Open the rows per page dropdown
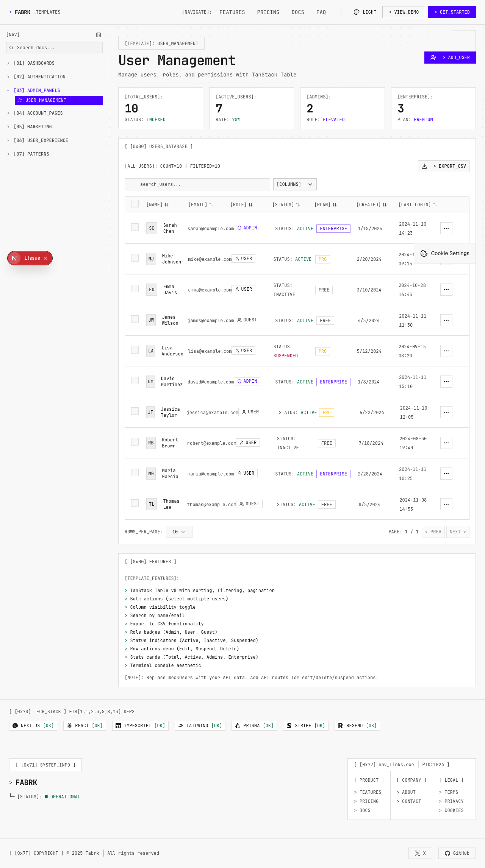 (x=179, y=532)
